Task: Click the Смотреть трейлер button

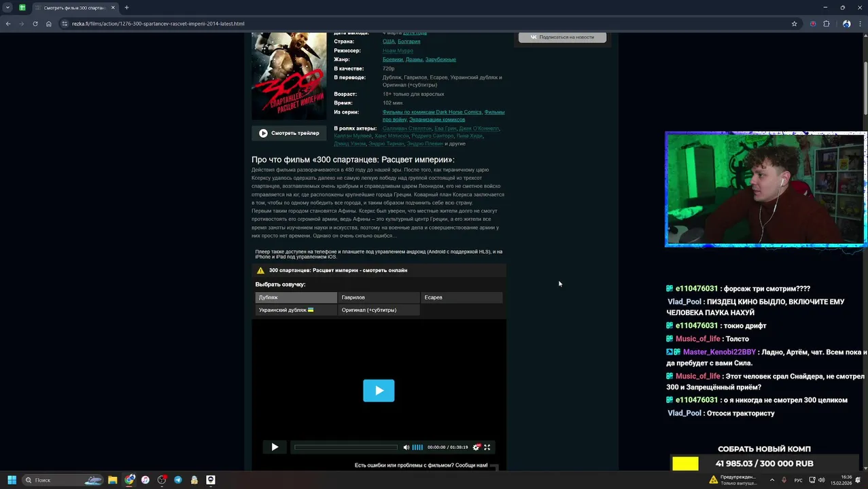Action: (289, 133)
